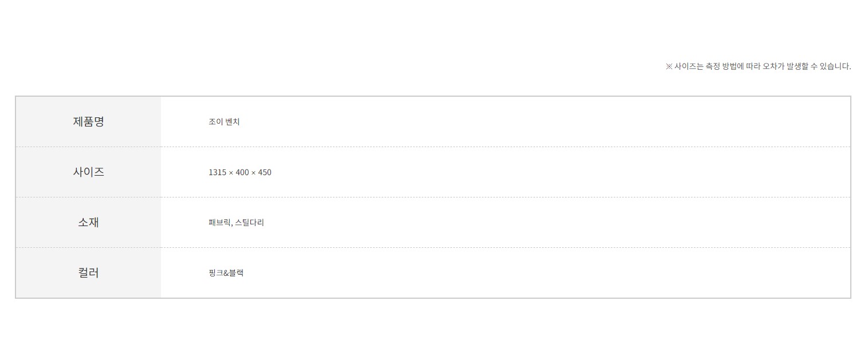
Task: Click the 컬러 label cell
Action: click(88, 273)
